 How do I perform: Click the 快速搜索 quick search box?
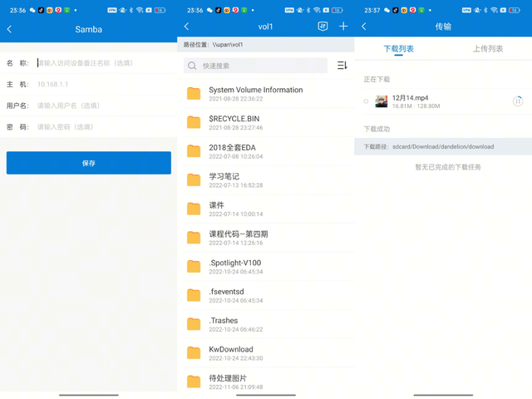[255, 66]
